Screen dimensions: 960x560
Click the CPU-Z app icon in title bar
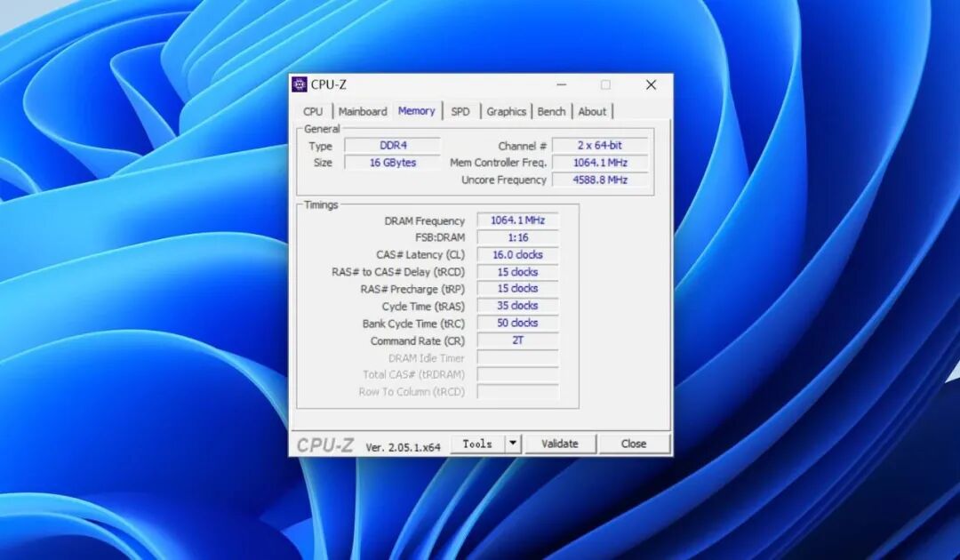click(x=300, y=84)
